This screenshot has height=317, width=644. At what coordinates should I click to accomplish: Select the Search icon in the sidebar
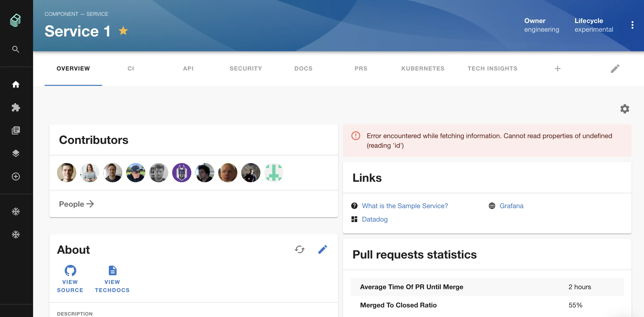[16, 49]
